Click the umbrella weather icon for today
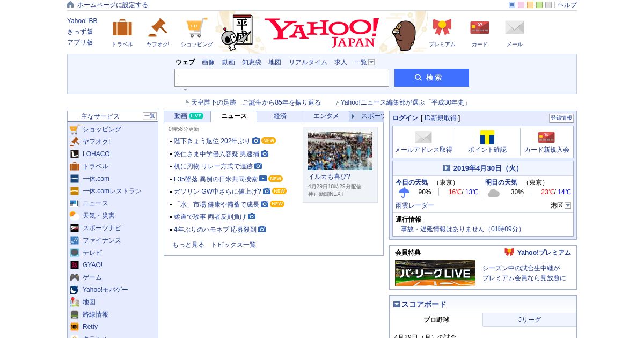This screenshot has height=338, width=644. [x=404, y=193]
